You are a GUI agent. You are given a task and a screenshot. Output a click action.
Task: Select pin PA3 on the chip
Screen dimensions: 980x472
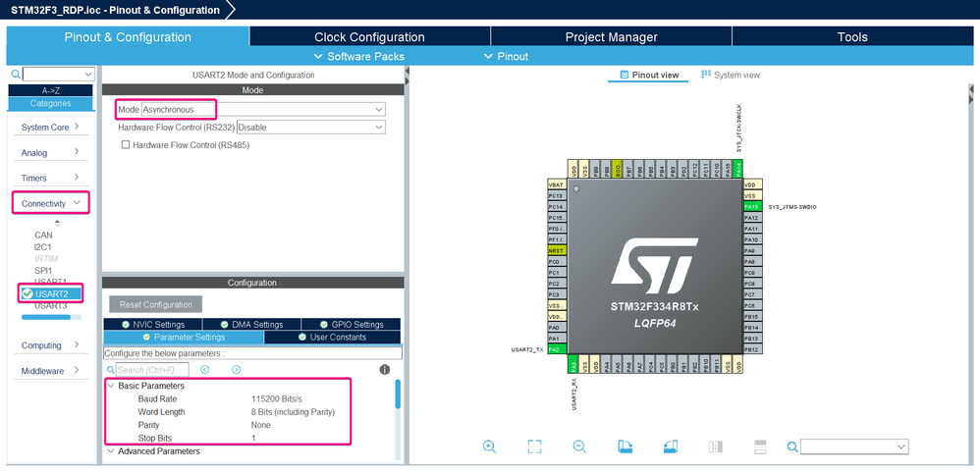573,364
